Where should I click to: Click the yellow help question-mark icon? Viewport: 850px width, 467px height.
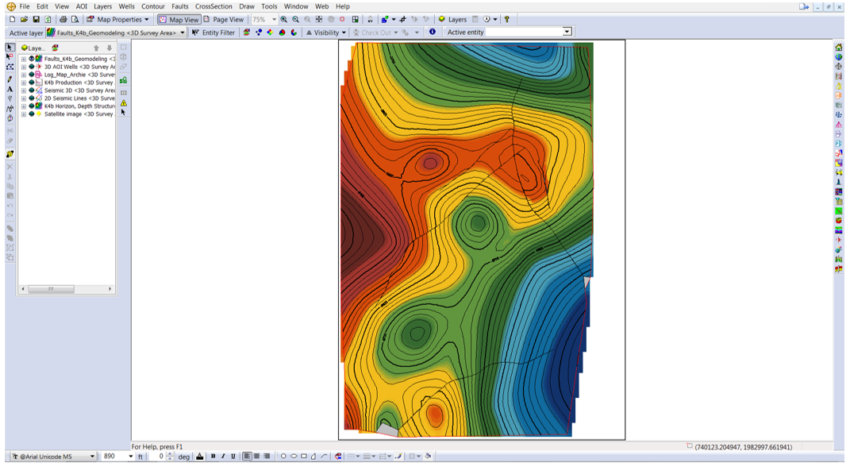coord(507,20)
